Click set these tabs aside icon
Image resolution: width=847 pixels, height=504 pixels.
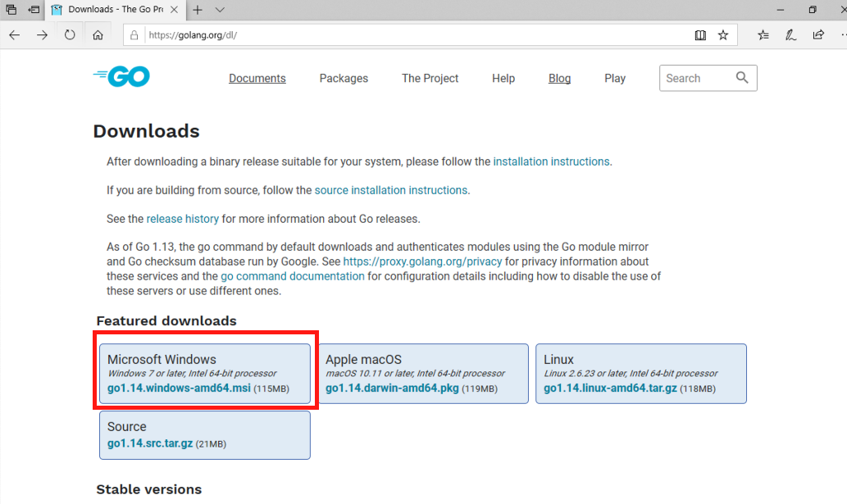(34, 10)
